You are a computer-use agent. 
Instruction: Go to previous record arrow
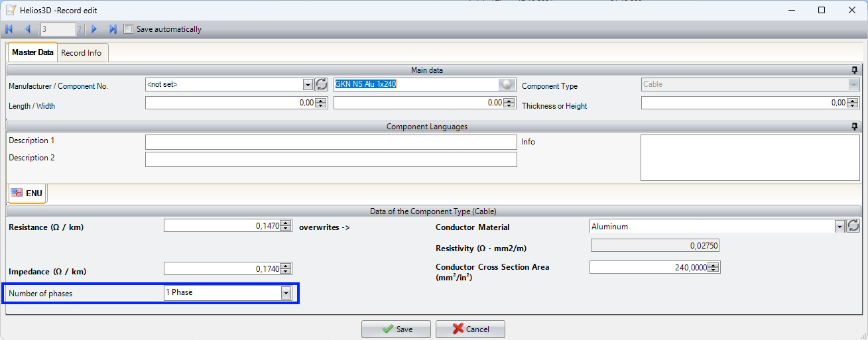pos(28,29)
